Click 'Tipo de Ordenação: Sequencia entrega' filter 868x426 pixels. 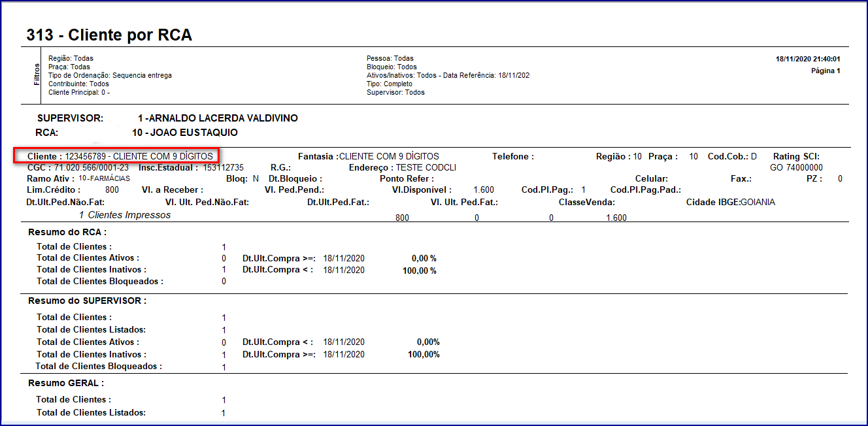(x=110, y=76)
